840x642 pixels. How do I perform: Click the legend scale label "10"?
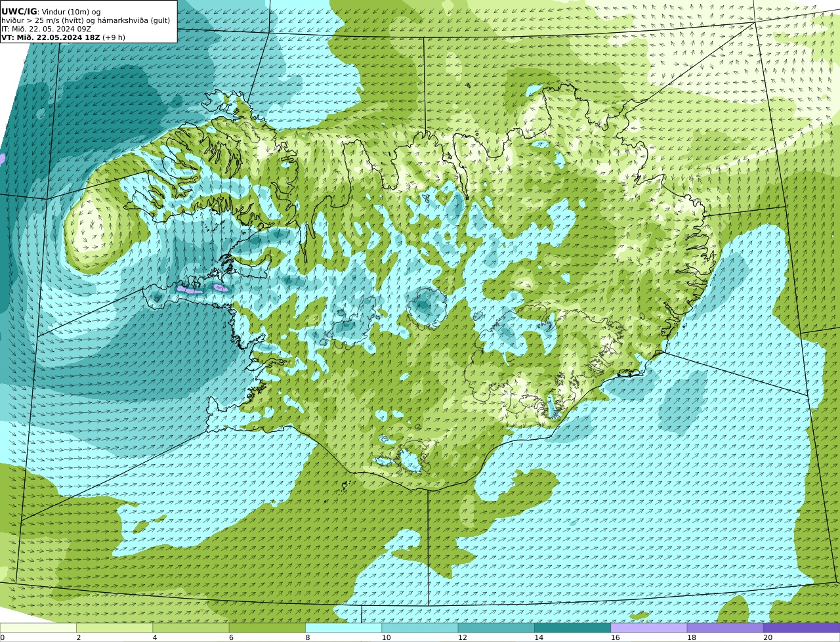[x=386, y=637]
